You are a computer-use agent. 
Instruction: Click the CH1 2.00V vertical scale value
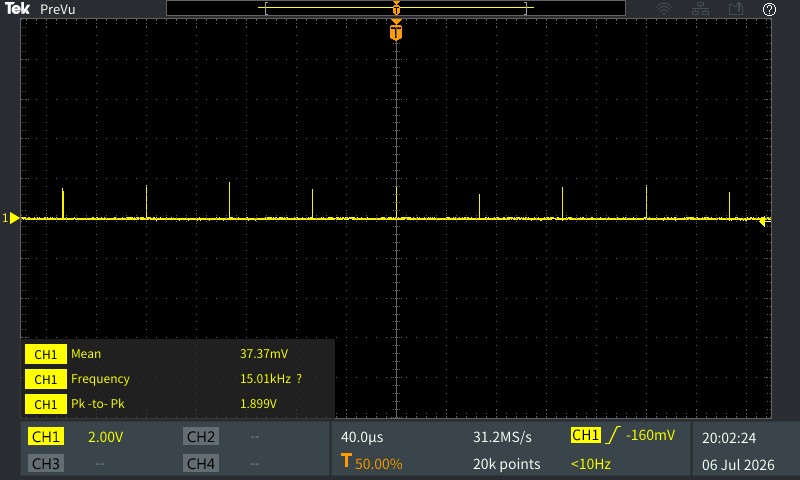coord(106,437)
